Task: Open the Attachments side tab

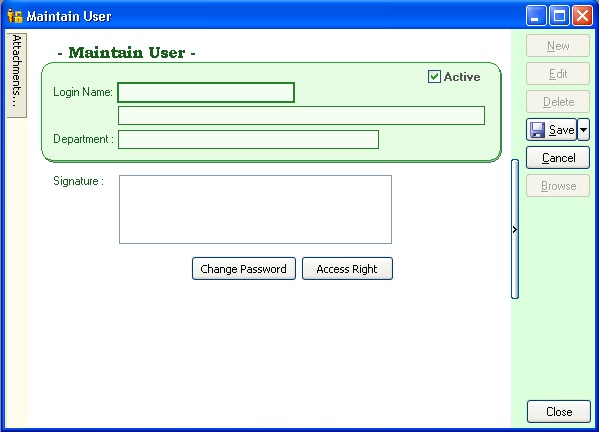Action: (x=17, y=75)
